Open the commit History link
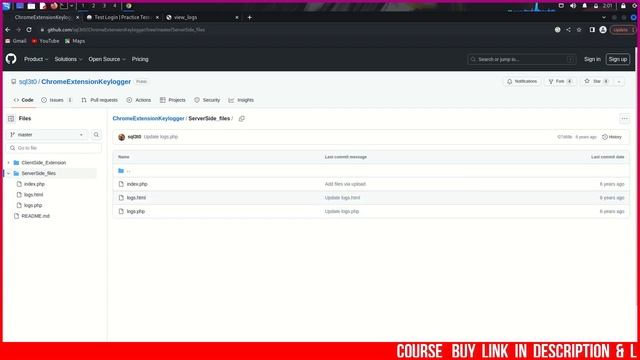Viewport: 640px width, 360px height. pyautogui.click(x=612, y=137)
